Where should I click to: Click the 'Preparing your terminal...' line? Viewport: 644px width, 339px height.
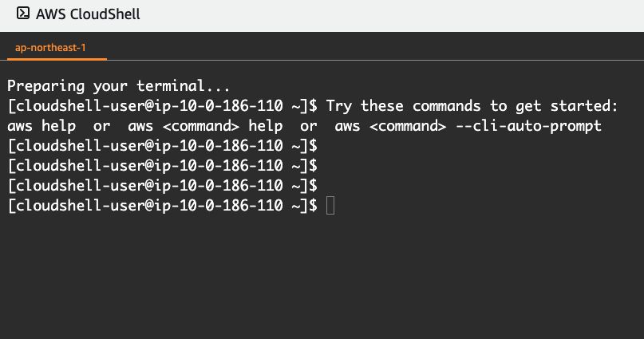click(118, 86)
